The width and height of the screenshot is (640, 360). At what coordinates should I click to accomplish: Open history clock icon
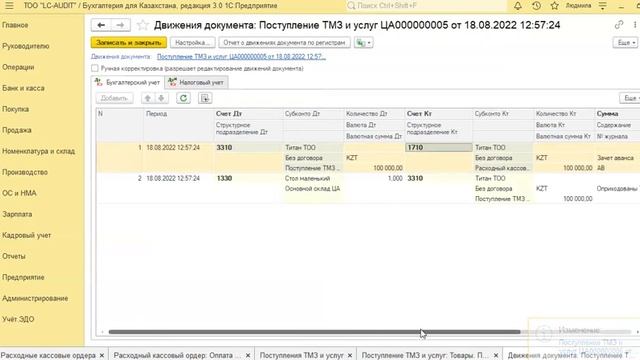[536, 6]
